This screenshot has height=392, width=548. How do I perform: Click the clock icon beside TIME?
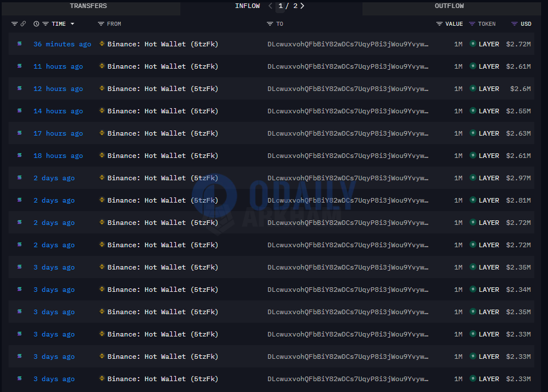pyautogui.click(x=36, y=24)
